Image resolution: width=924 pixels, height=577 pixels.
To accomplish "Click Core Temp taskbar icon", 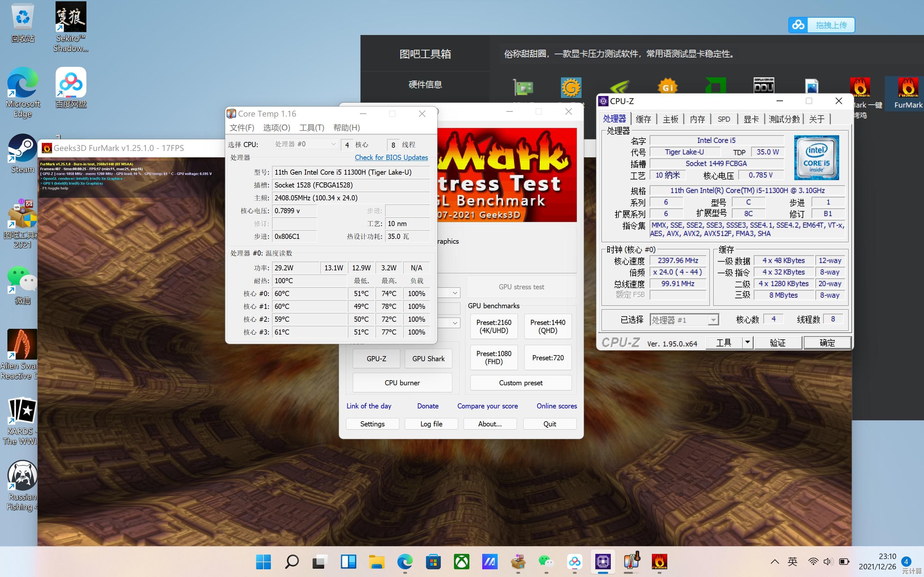I will [632, 561].
